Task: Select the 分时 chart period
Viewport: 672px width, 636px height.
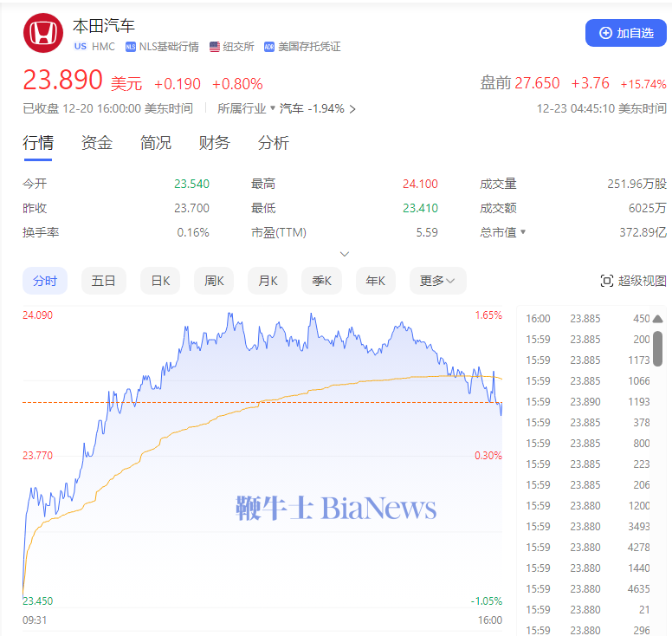Action: (45, 281)
